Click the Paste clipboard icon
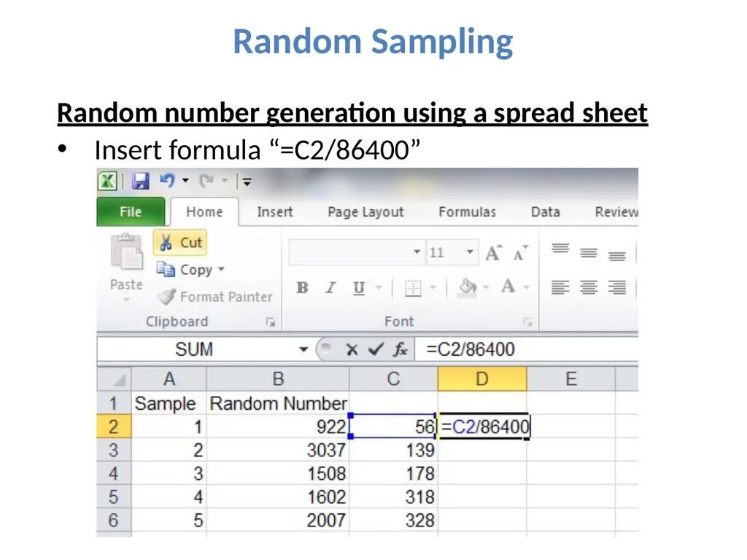Screen dimensions: 747x560 pos(126,252)
